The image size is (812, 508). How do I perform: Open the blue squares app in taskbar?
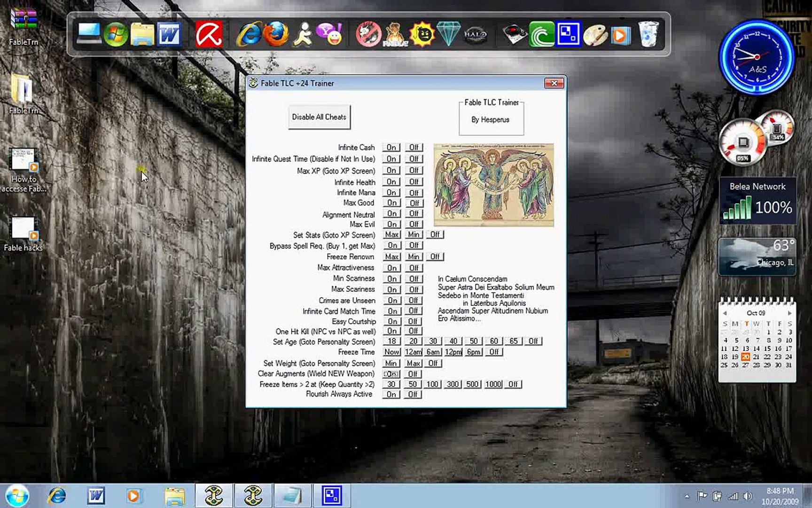coord(331,496)
